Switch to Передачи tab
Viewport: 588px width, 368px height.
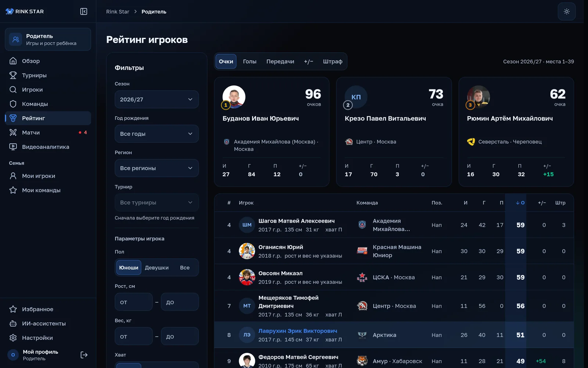[280, 61]
